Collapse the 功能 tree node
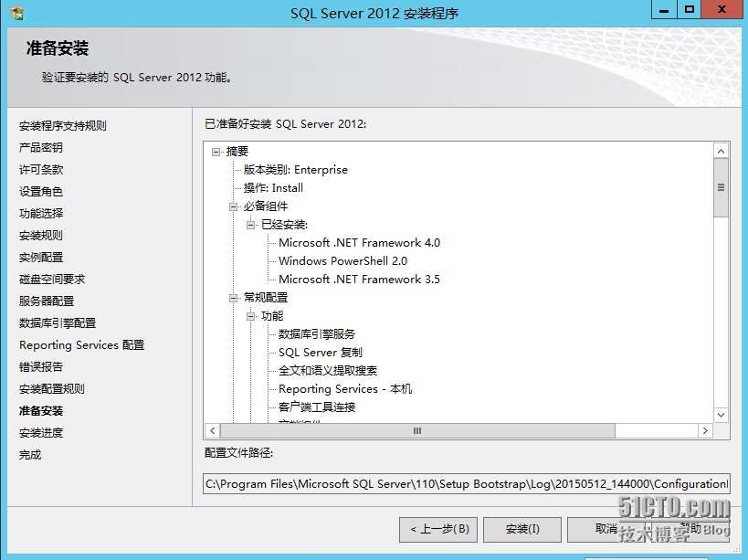This screenshot has height=560, width=748. (251, 316)
